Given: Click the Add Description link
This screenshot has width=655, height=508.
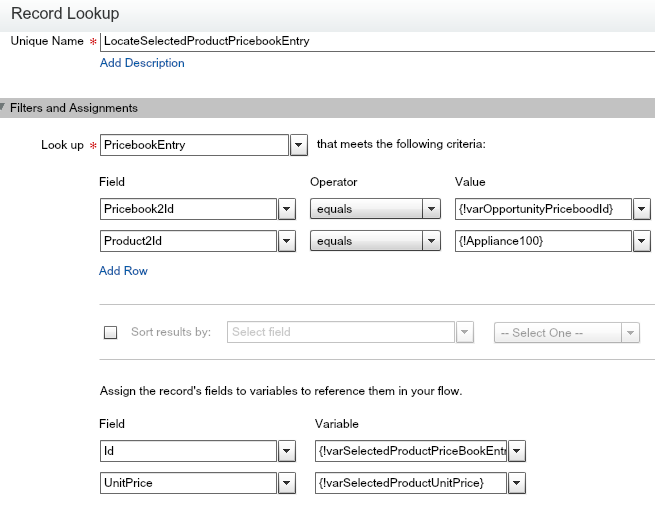Looking at the screenshot, I should coord(142,63).
